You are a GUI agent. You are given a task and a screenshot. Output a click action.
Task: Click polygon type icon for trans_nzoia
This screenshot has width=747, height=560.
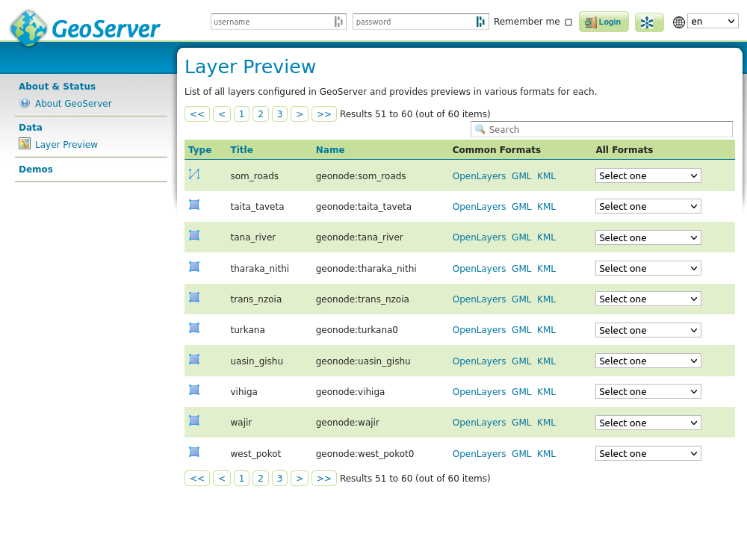click(x=194, y=297)
